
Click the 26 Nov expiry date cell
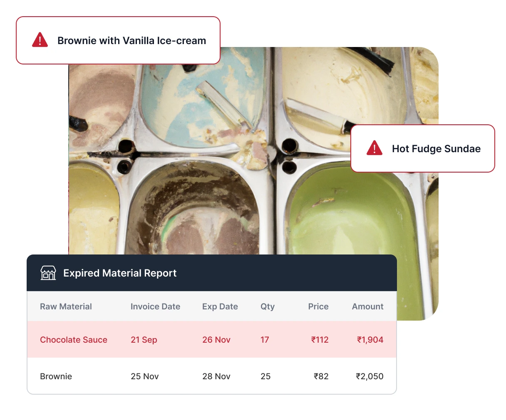tap(216, 340)
